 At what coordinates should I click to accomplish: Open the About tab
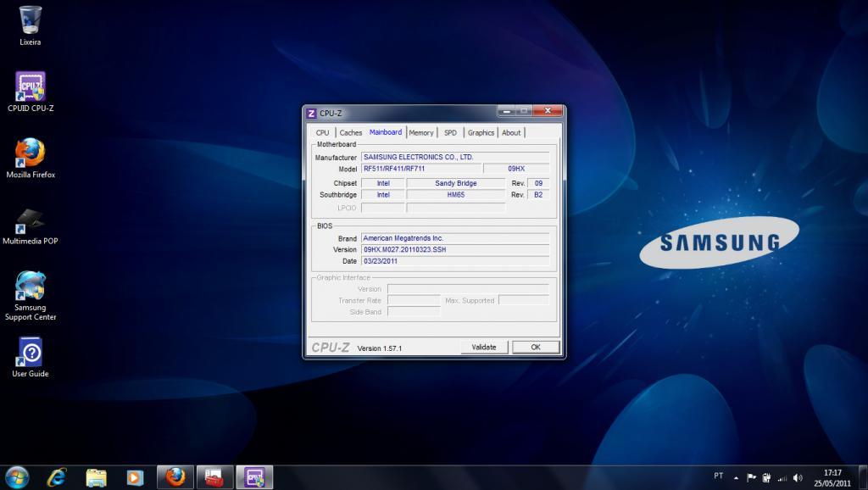click(511, 133)
